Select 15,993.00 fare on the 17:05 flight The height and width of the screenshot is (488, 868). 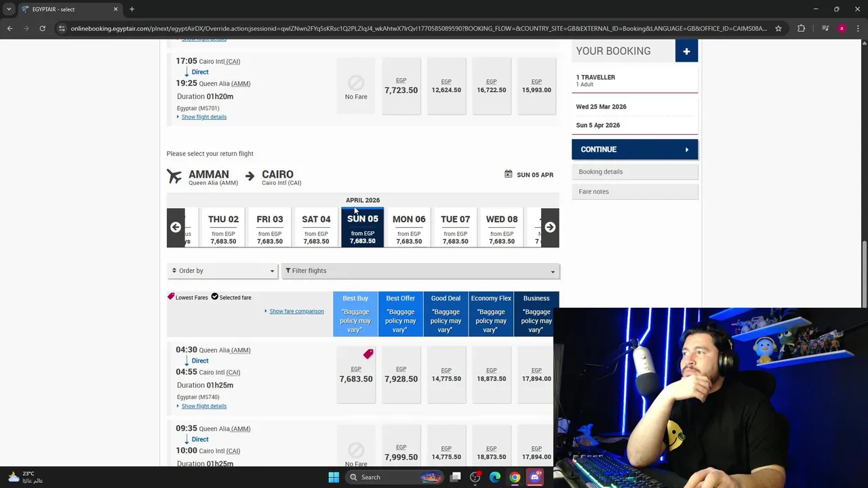pos(536,86)
